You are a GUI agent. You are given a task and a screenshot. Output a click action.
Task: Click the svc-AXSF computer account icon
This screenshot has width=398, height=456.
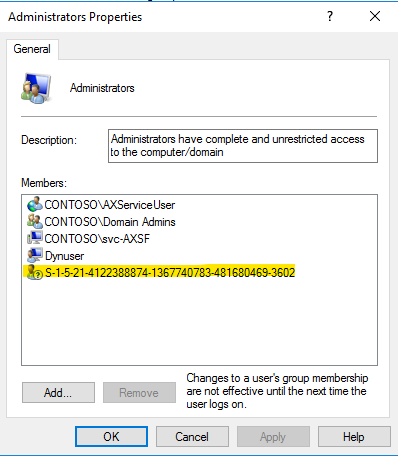coord(34,238)
